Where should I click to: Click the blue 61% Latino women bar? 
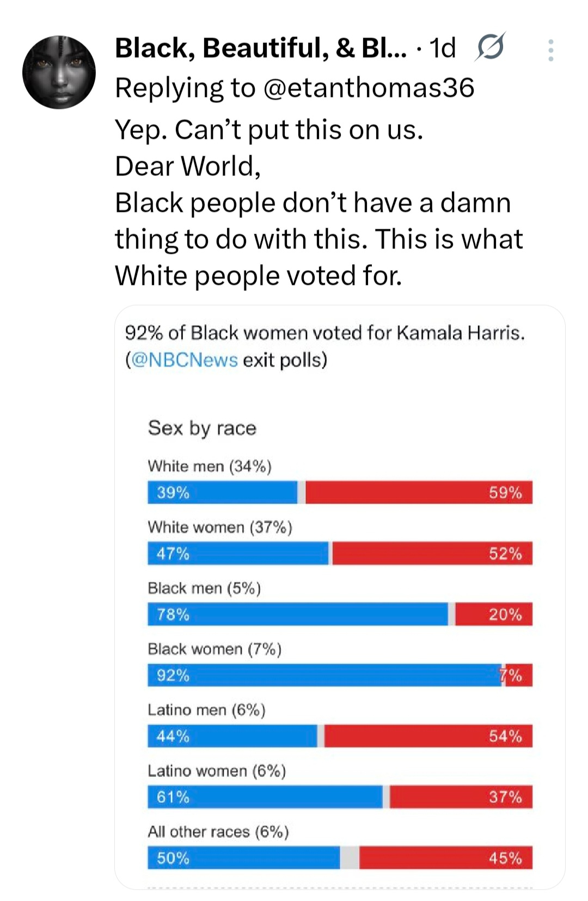(x=265, y=797)
